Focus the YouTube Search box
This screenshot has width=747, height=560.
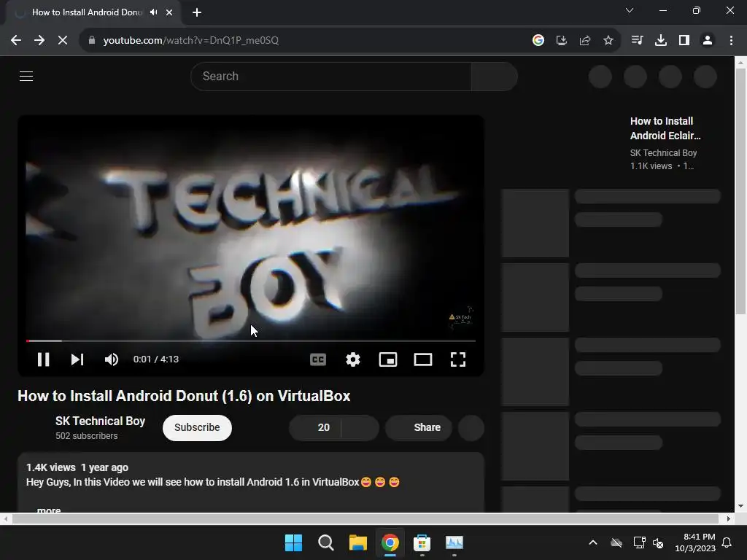pyautogui.click(x=331, y=76)
